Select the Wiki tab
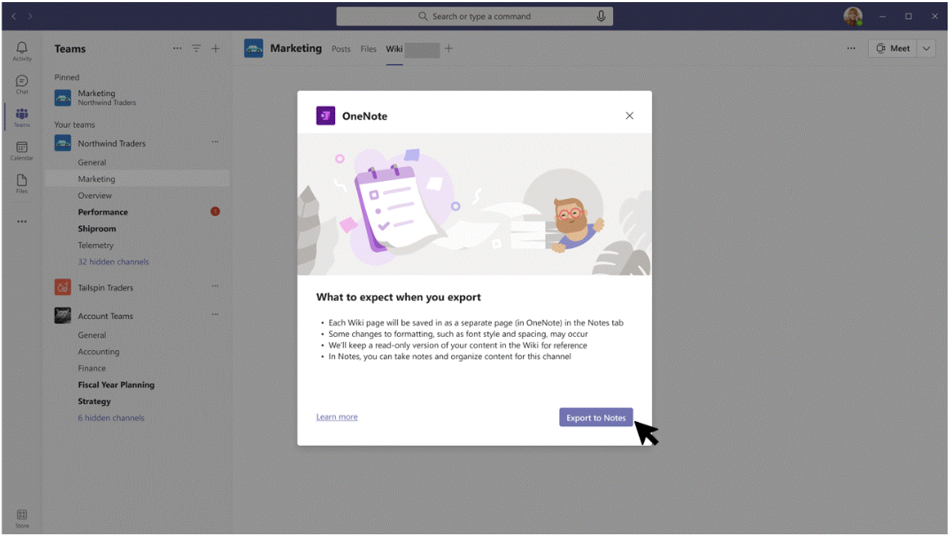The width and height of the screenshot is (948, 535). pyautogui.click(x=394, y=49)
